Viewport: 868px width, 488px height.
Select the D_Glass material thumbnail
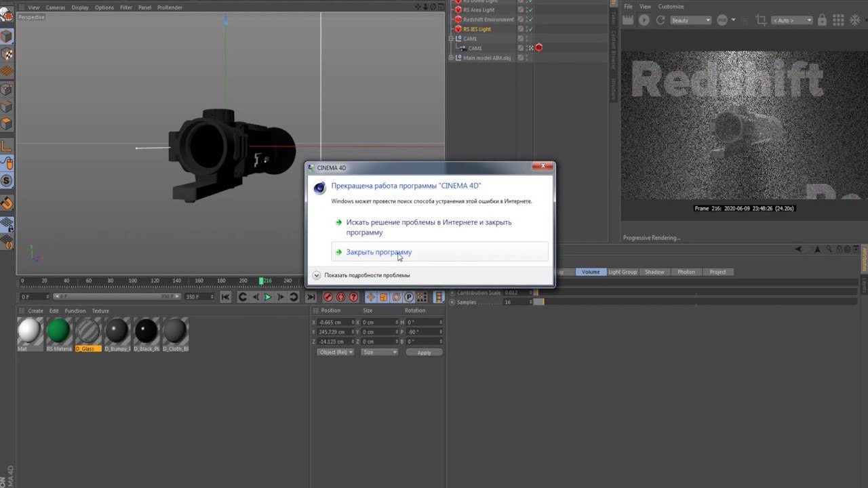[87, 335]
